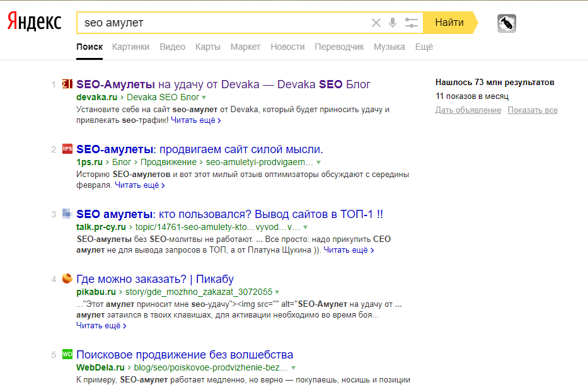Screen dimensions: 588x385
Task: Open the Ещё menu
Action: [424, 47]
